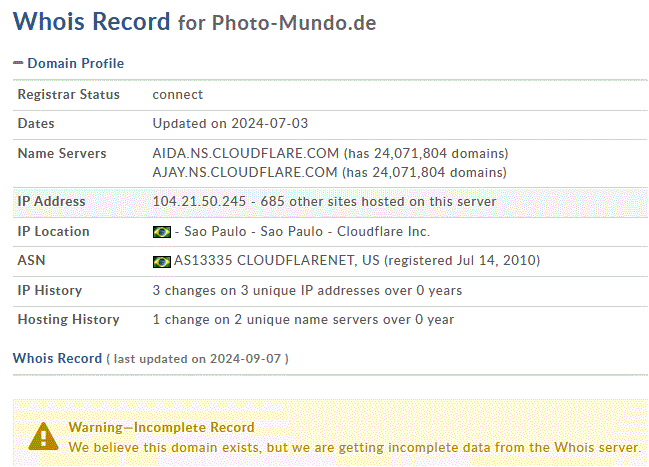Collapse the Domain Profile section minus icon
649x467 pixels.
coord(18,63)
